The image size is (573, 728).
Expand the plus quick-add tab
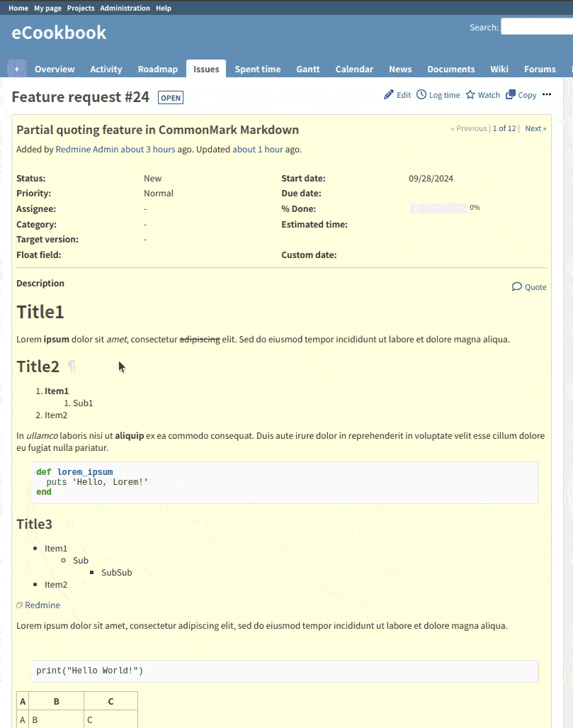16,68
